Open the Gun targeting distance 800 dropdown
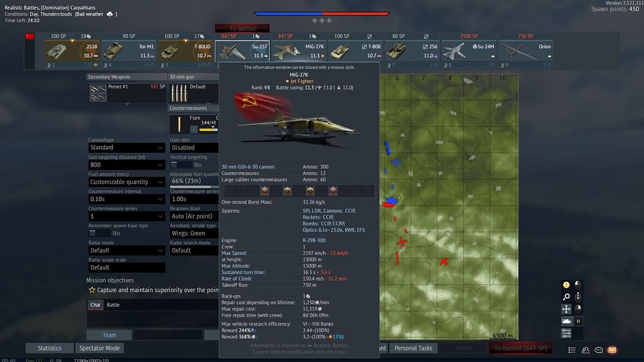This screenshot has height=362, width=644. pyautogui.click(x=126, y=165)
